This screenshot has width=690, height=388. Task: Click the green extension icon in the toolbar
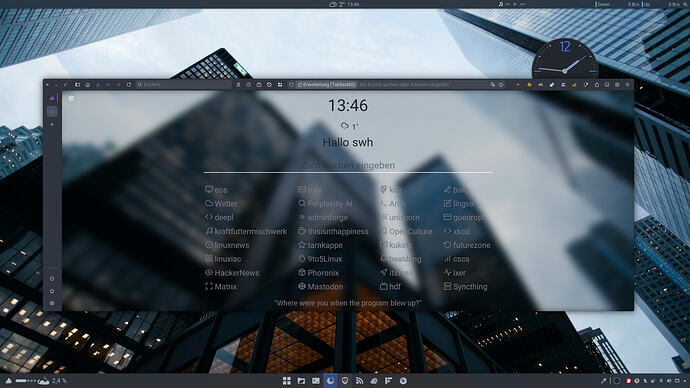point(551,84)
